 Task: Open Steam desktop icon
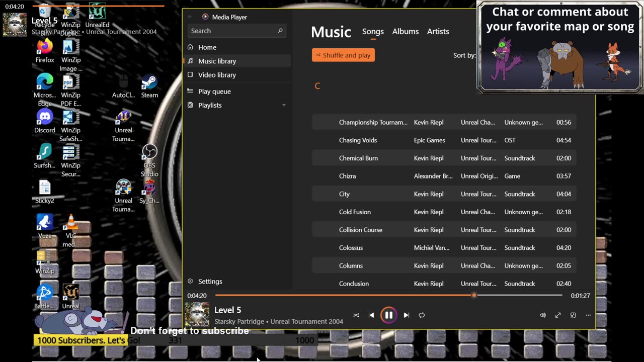(x=149, y=86)
